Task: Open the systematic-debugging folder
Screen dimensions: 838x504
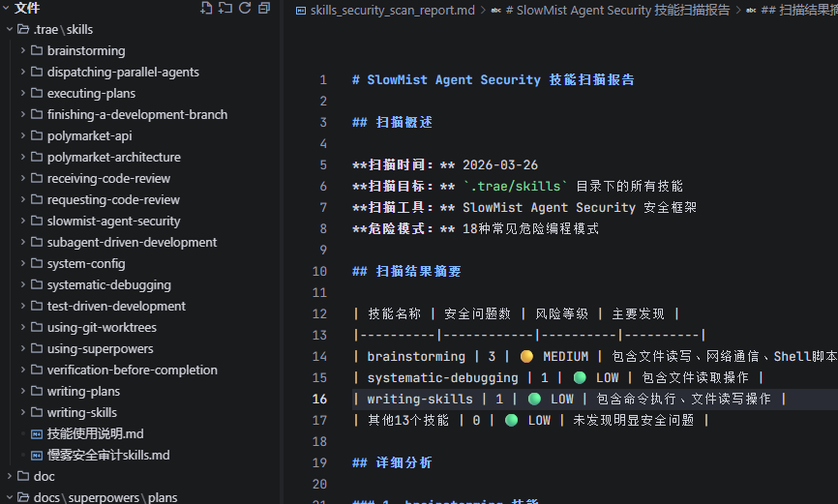Action: coord(109,284)
